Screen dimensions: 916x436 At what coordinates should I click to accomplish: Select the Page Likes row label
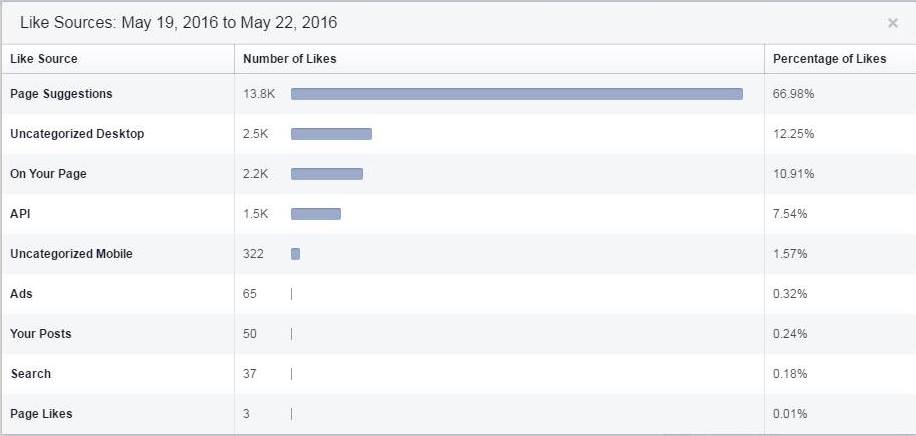(x=41, y=414)
